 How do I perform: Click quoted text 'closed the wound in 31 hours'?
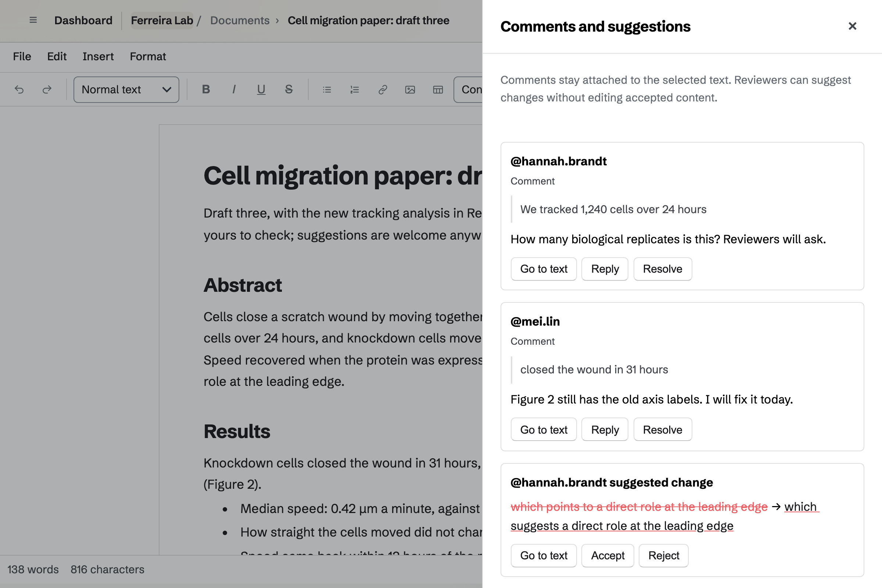click(x=594, y=370)
